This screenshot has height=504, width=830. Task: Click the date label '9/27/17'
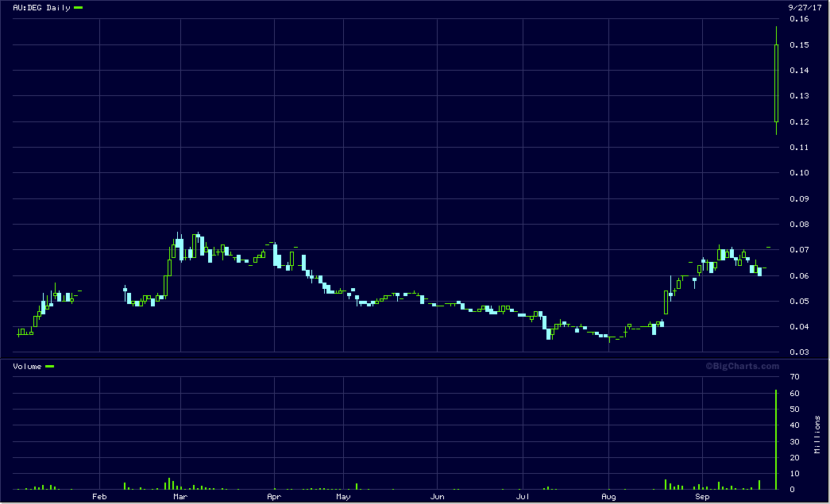[x=805, y=7]
